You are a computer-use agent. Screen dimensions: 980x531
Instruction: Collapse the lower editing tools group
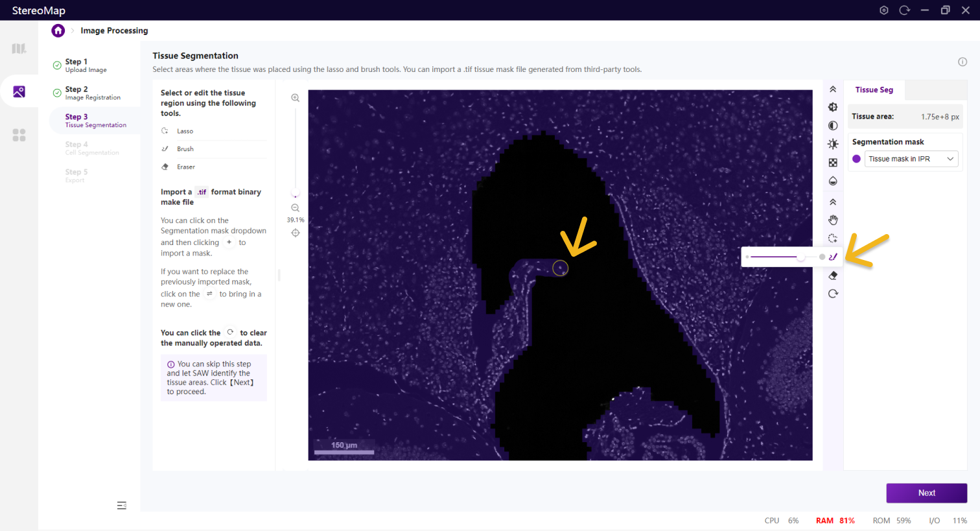point(833,202)
